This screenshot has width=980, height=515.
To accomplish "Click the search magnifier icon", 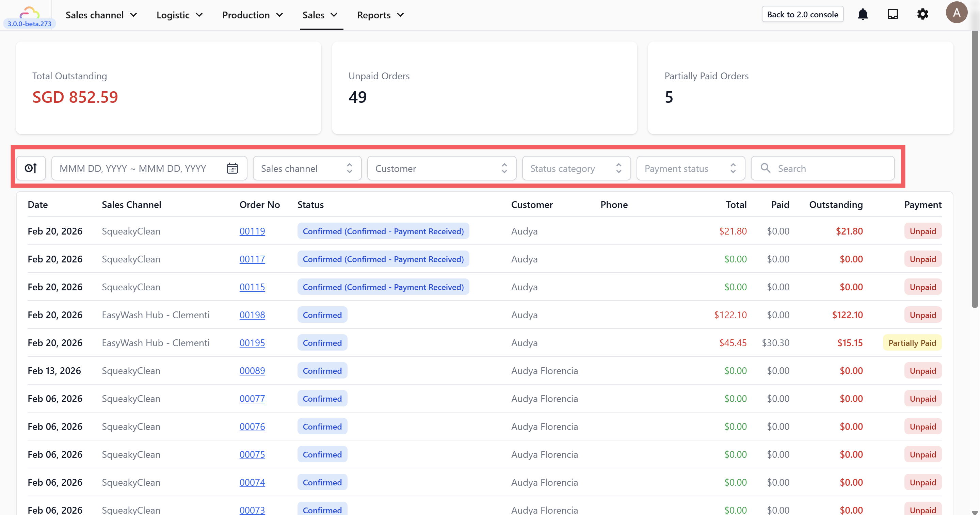I will click(x=766, y=168).
